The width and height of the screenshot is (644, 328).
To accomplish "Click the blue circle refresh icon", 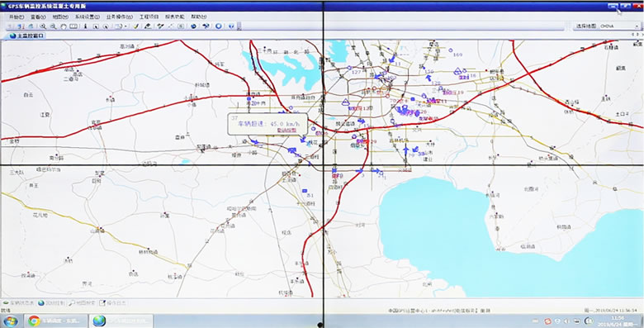I will tap(219, 26).
